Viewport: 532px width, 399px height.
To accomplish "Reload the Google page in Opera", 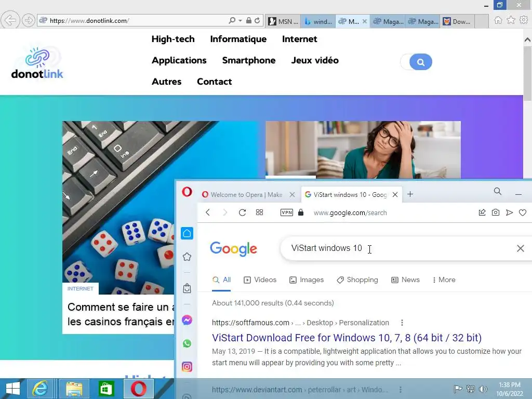I will tap(242, 212).
